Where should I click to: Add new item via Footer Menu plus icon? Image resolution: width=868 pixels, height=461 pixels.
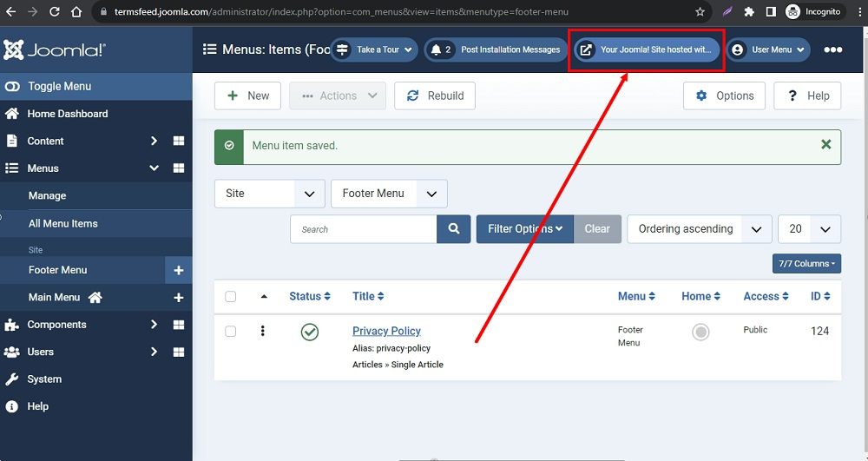click(179, 270)
